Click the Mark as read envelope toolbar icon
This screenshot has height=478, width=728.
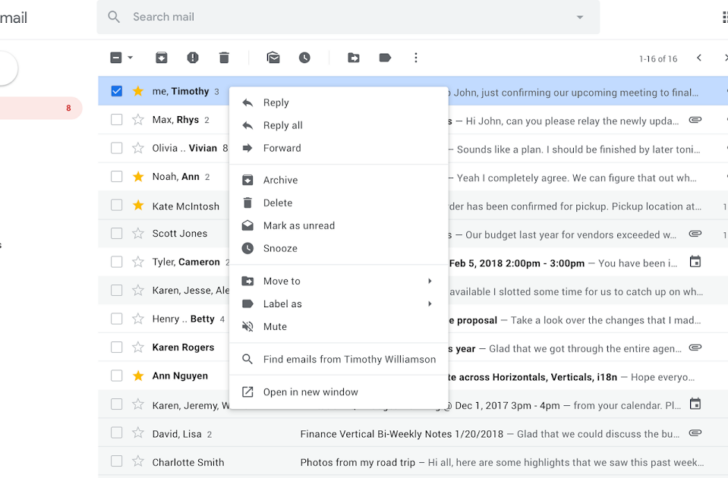273,58
